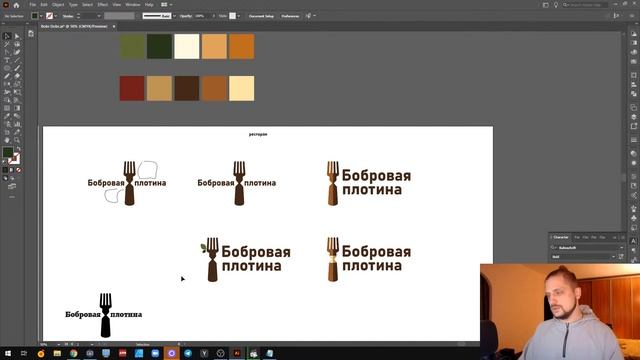Select the Pen tool
The image size is (640, 360).
coord(7,52)
